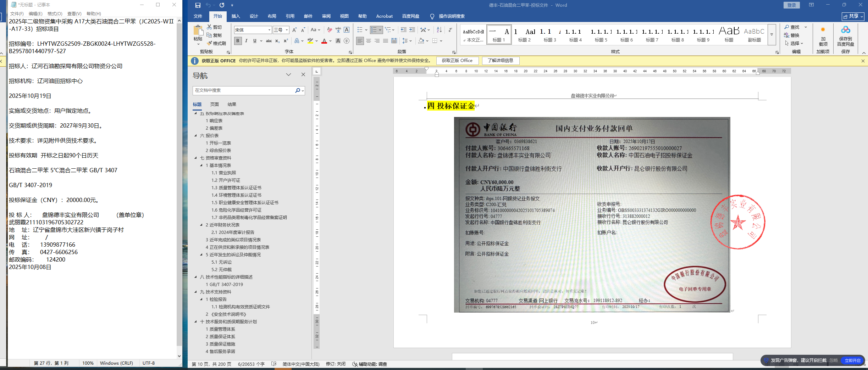Screen dimensions: 868x370
Task: Click the red font color button
Action: pos(324,41)
